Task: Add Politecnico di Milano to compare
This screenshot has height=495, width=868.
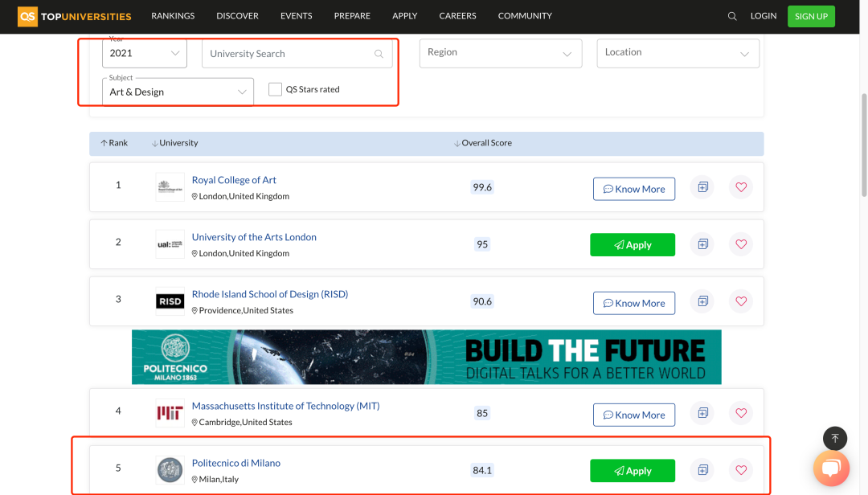Action: (702, 470)
